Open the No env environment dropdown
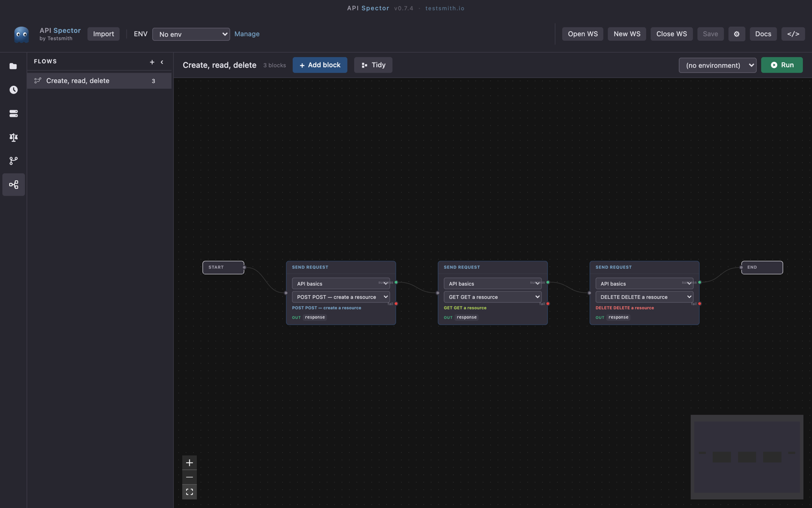Image resolution: width=812 pixels, height=508 pixels. coord(191,34)
